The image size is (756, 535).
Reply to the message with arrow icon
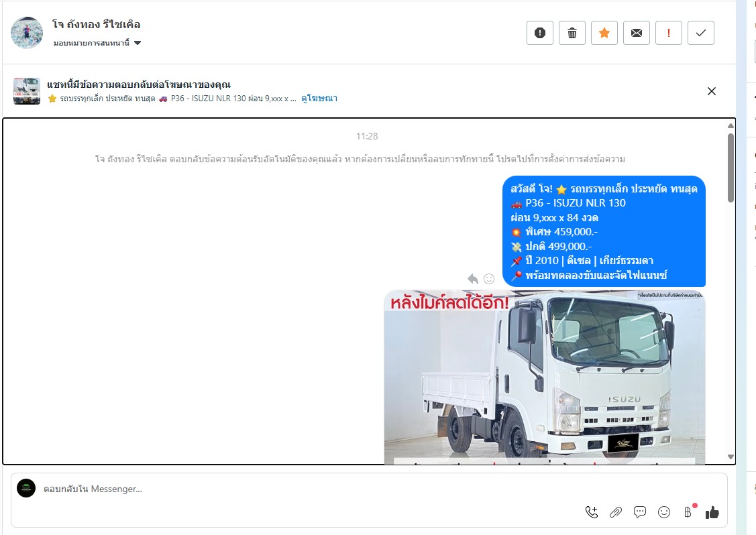coord(473,279)
